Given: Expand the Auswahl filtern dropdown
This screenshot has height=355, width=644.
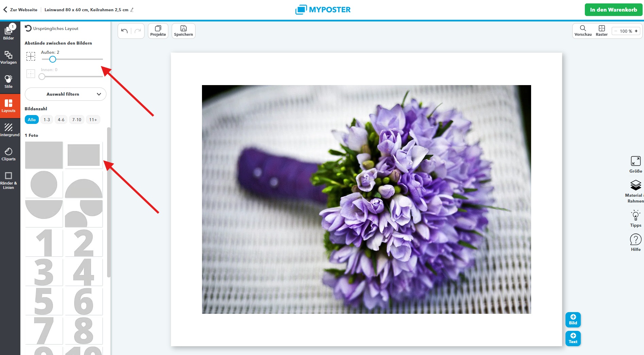Looking at the screenshot, I should tap(65, 94).
